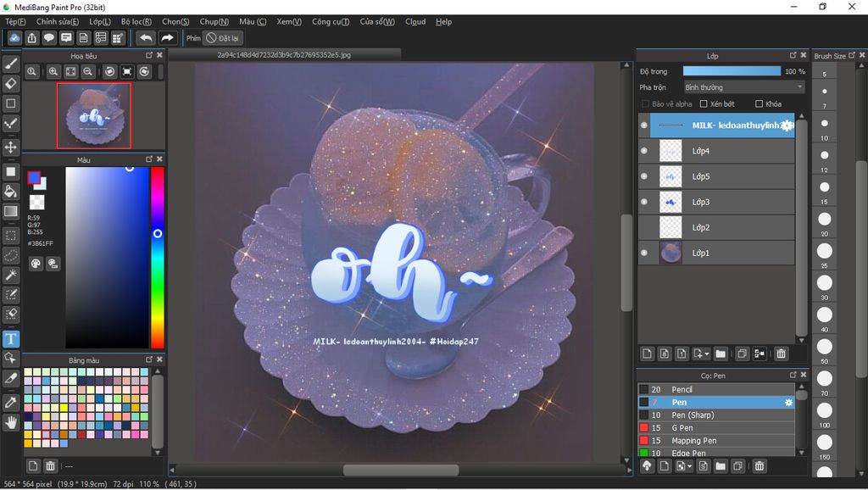Delete the selected layer with trash icon
This screenshot has width=868, height=490.
coord(781,354)
